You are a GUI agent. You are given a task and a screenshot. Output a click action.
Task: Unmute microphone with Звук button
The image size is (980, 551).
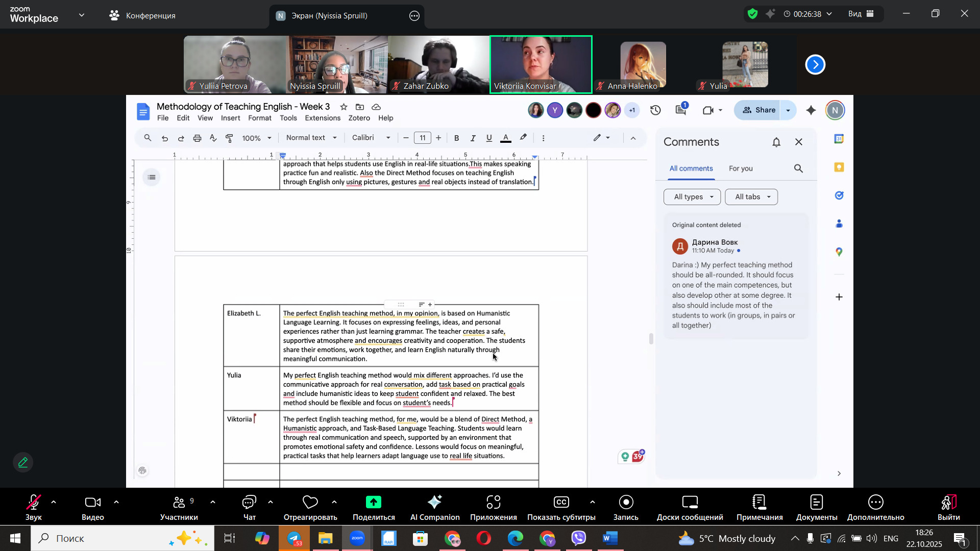[34, 508]
